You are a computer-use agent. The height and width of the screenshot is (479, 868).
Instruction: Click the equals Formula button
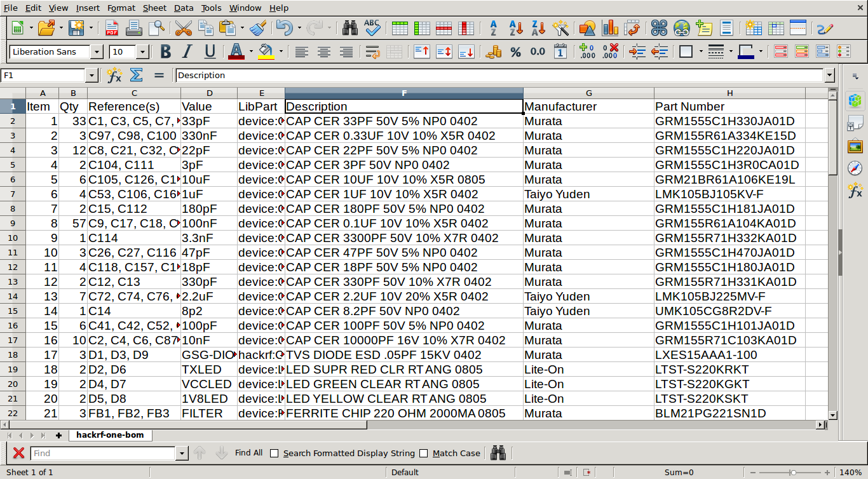click(x=159, y=76)
